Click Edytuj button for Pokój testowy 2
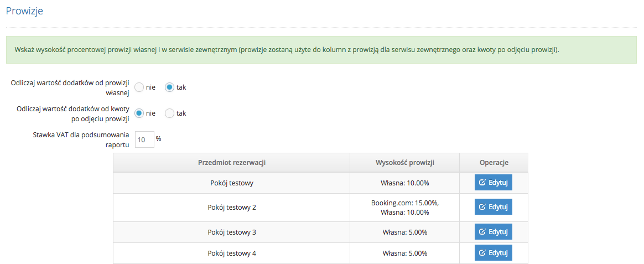644x264 pixels. (x=494, y=207)
